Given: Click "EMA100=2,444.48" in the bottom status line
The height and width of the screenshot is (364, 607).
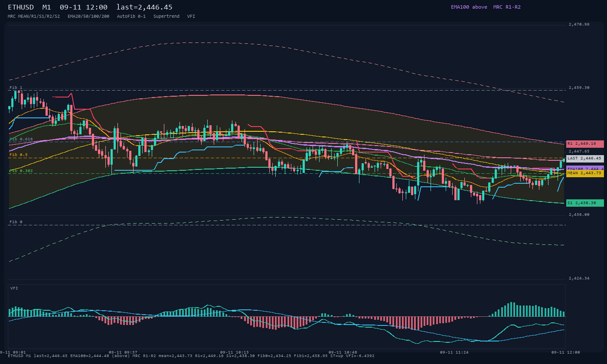Looking at the screenshot, I should point(90,356).
